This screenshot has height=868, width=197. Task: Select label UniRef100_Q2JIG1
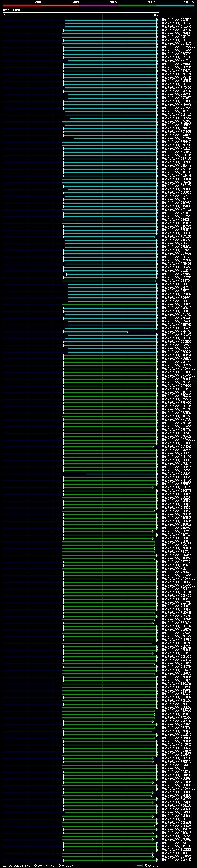pos(177,155)
